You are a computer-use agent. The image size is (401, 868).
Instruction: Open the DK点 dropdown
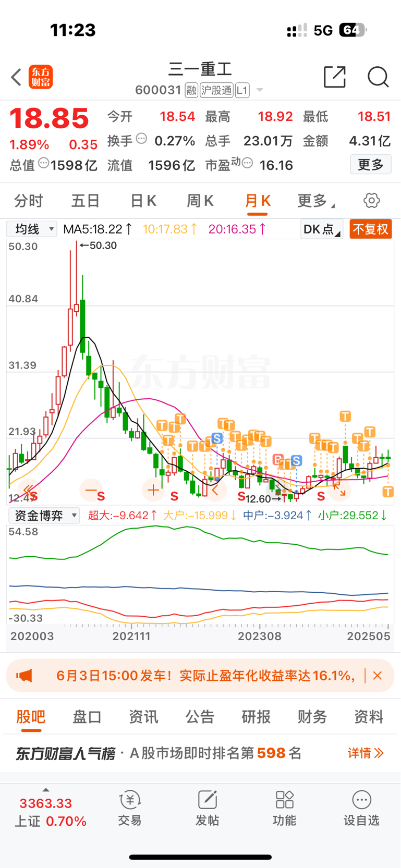coord(322,229)
